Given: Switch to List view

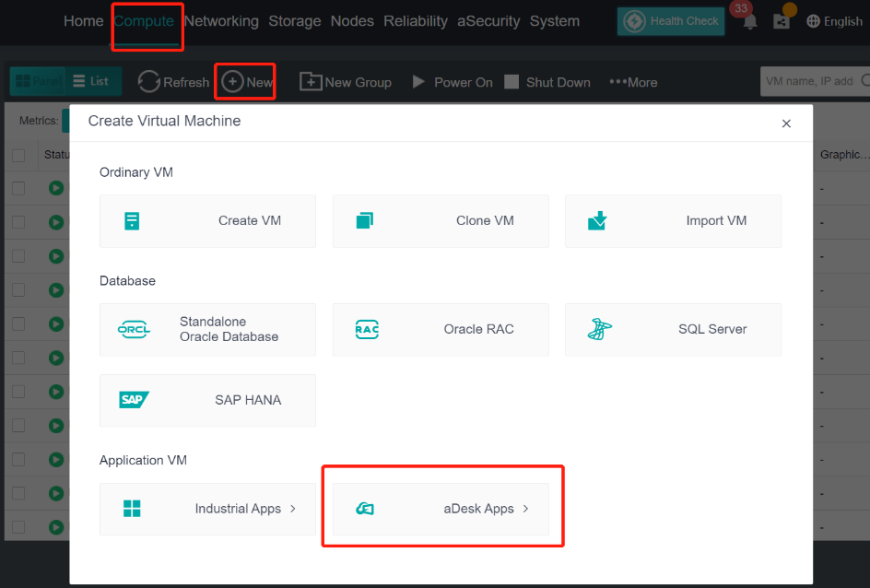Looking at the screenshot, I should pos(91,81).
